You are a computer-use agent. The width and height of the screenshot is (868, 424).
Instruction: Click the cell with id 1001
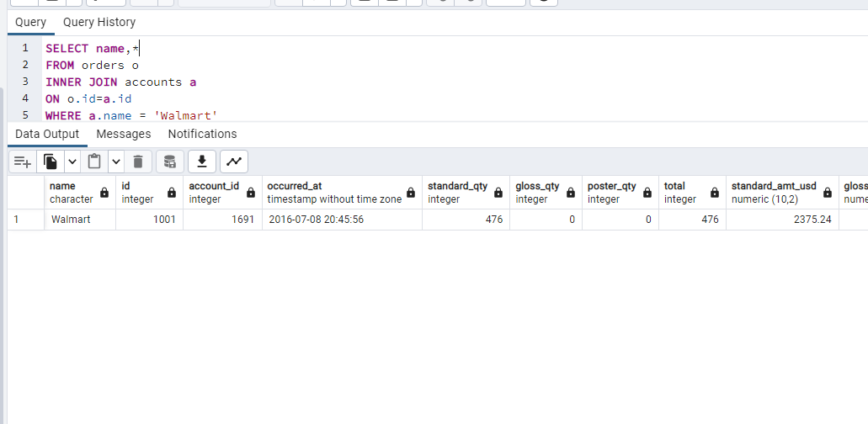(150, 220)
